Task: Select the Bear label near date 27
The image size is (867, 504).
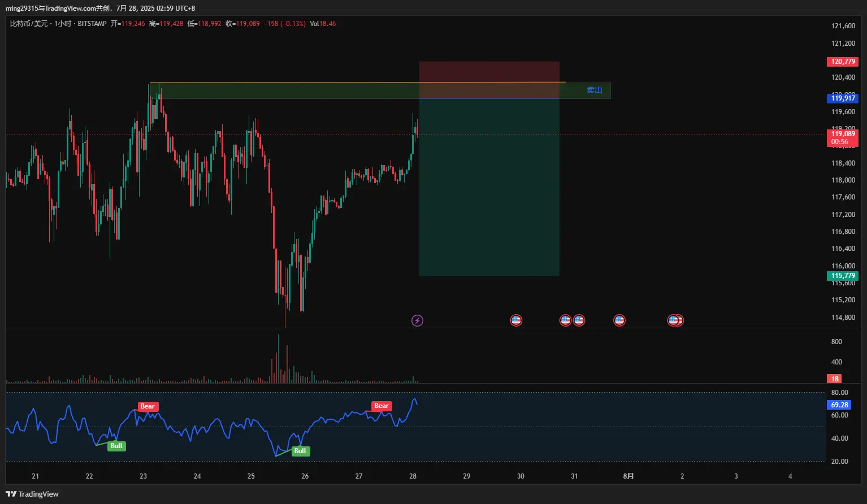Action: 382,406
